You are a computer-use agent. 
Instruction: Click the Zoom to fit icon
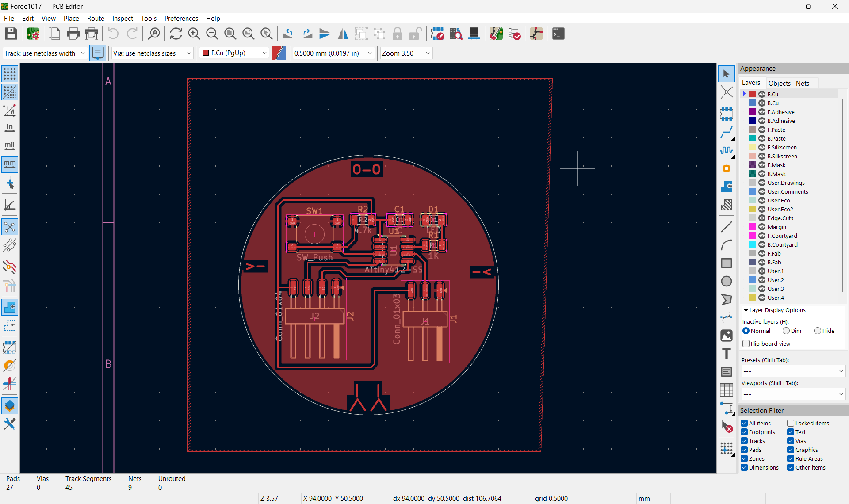pos(230,34)
